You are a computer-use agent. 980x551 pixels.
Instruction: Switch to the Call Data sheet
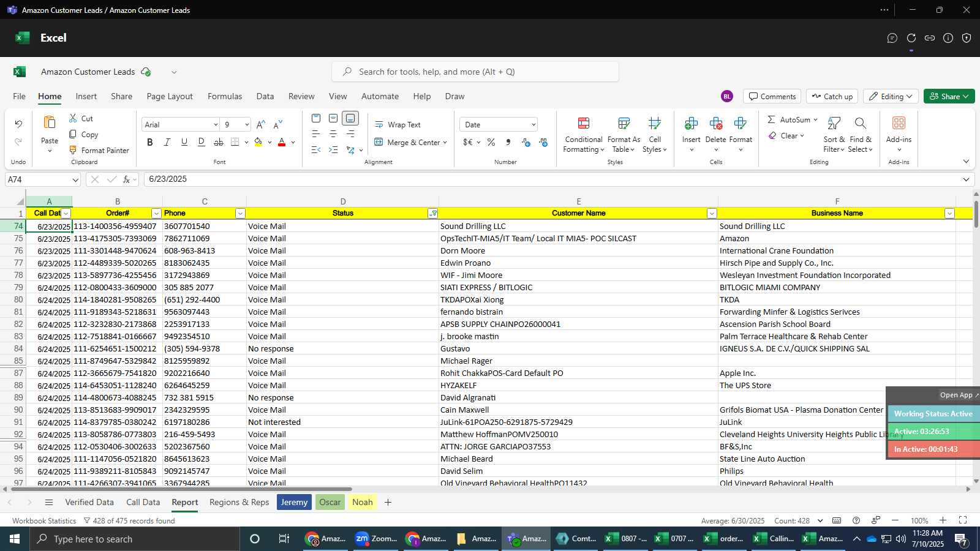[x=143, y=502]
